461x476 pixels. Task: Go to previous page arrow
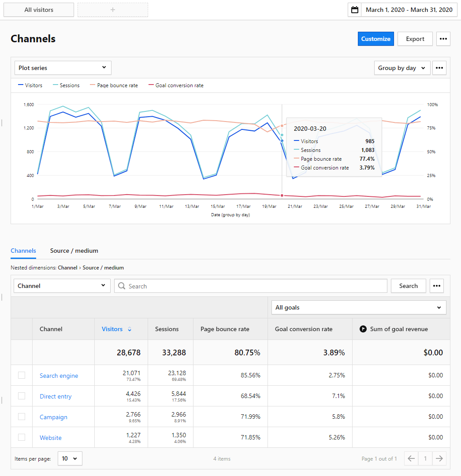coord(411,458)
